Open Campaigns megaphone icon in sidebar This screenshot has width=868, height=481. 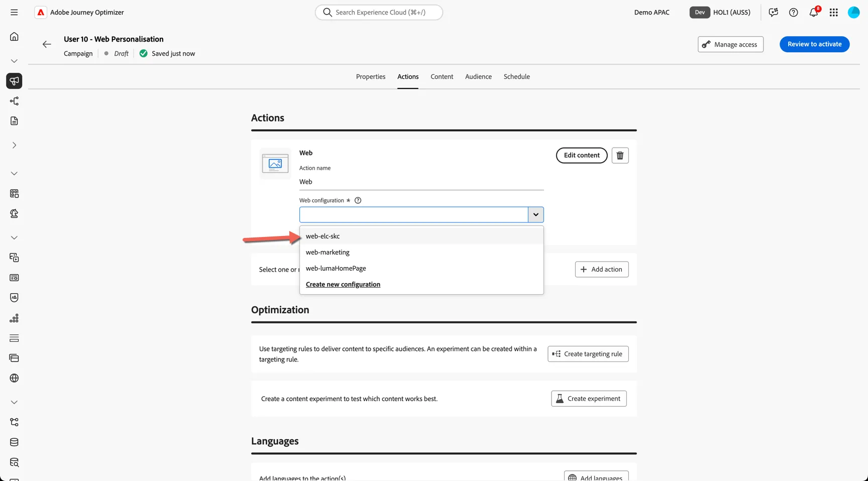click(14, 81)
